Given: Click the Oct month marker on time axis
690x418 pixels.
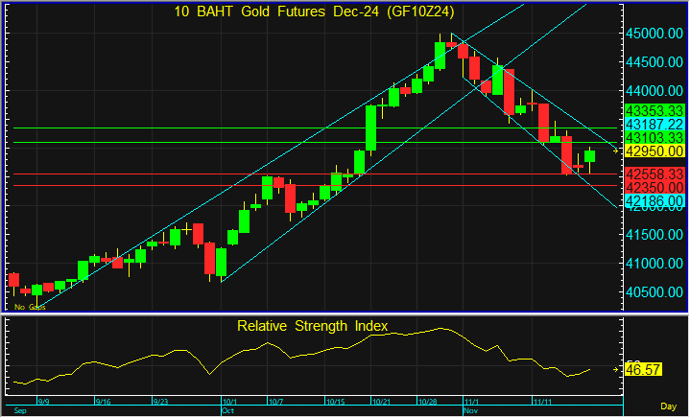Looking at the screenshot, I should [x=226, y=410].
